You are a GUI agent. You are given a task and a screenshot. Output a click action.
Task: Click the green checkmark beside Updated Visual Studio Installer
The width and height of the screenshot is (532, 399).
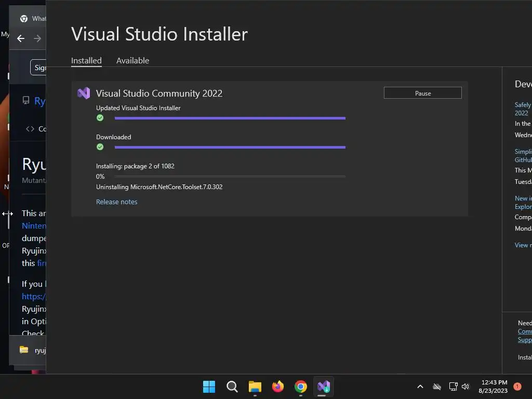point(100,118)
